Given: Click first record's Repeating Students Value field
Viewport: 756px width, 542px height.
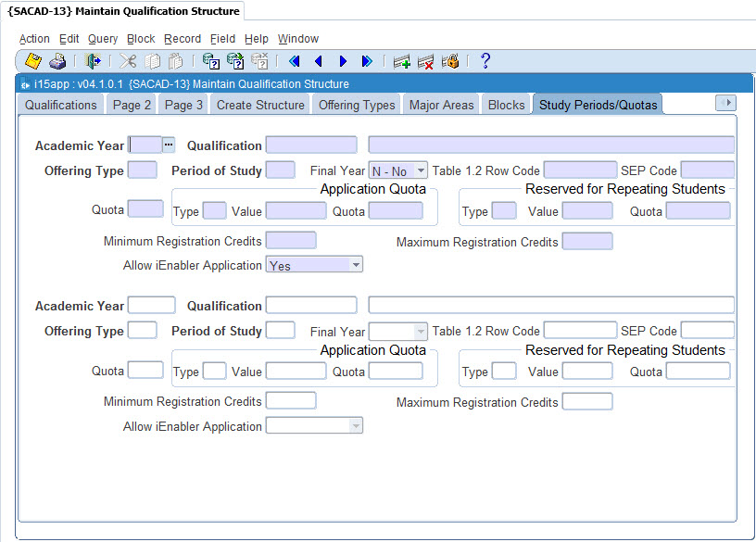Looking at the screenshot, I should (x=587, y=210).
